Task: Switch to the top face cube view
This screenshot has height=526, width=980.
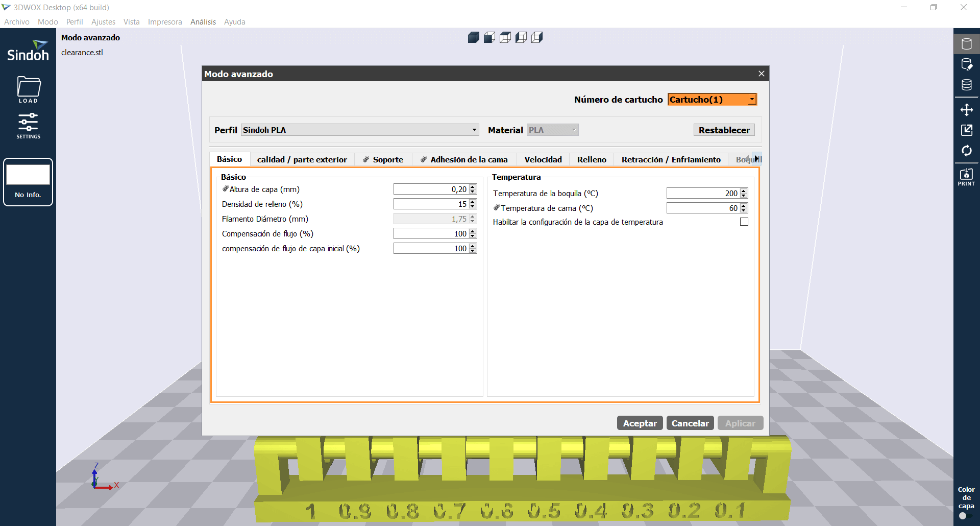Action: point(505,37)
